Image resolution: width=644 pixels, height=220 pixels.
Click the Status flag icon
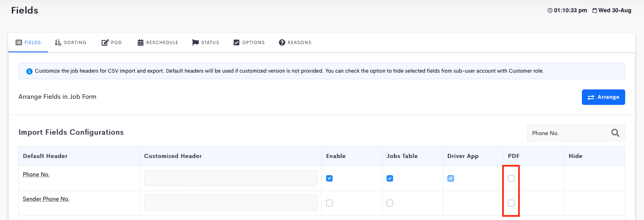pyautogui.click(x=195, y=42)
